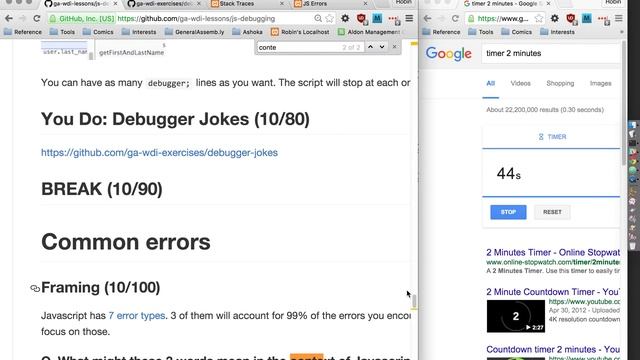640x360 pixels.
Task: Select the Images search tab on Google
Action: (600, 83)
